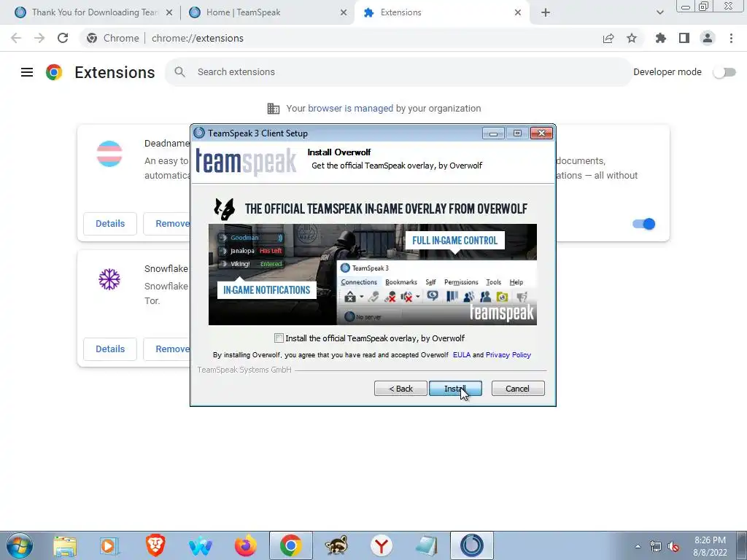The width and height of the screenshot is (747, 560).
Task: Toggle Developer mode switch
Action: pos(724,72)
